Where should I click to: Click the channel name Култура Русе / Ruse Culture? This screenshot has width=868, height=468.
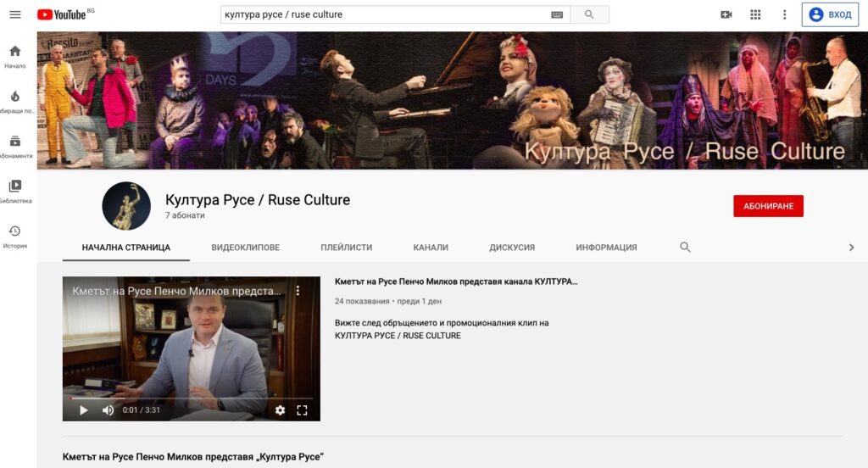[x=258, y=200]
